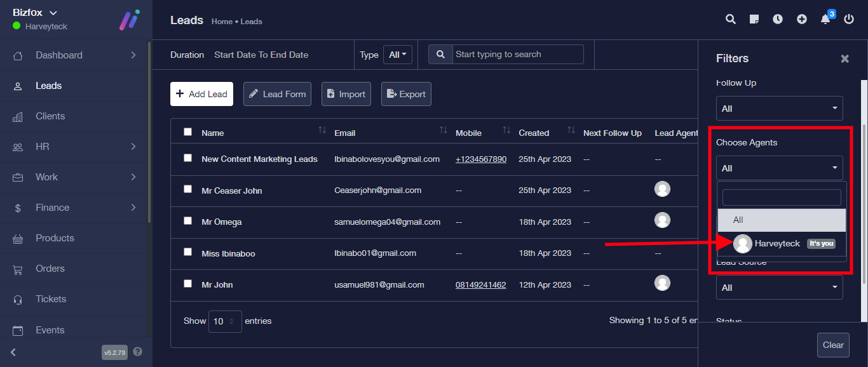The width and height of the screenshot is (868, 367).
Task: Choose Harveyteck from the agents list
Action: tap(777, 243)
